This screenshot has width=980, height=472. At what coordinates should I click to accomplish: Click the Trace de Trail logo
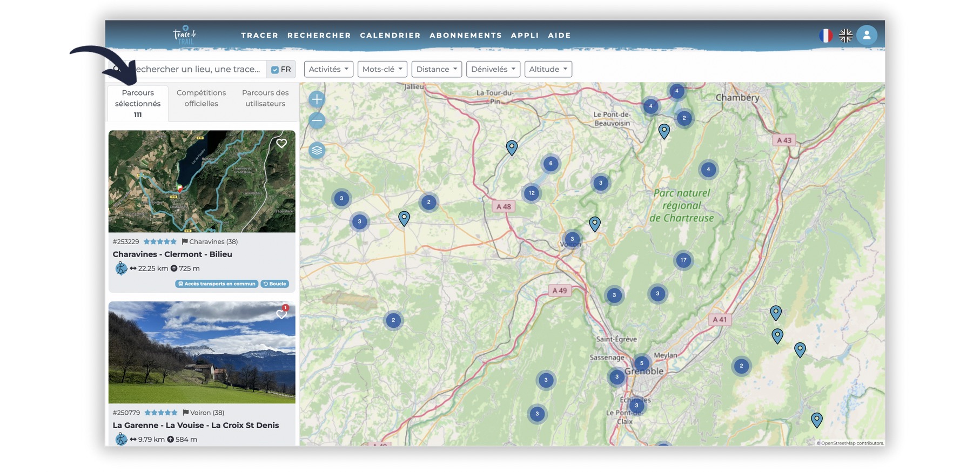coord(184,35)
